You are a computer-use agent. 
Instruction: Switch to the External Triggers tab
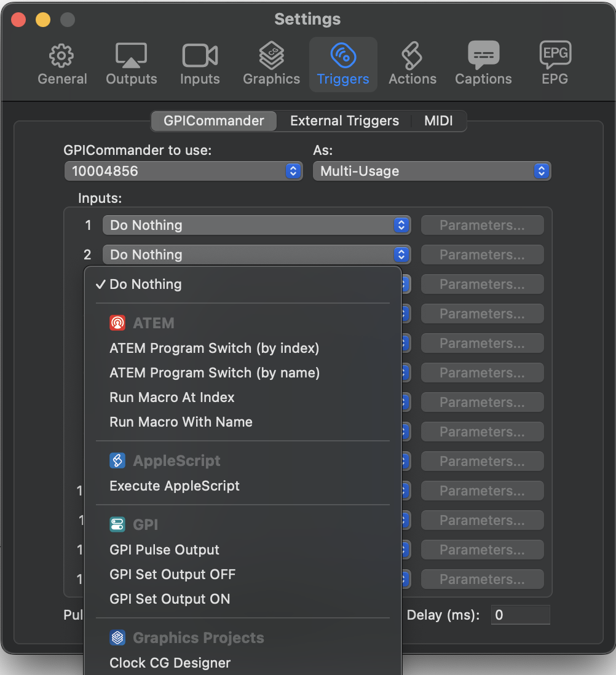click(344, 121)
